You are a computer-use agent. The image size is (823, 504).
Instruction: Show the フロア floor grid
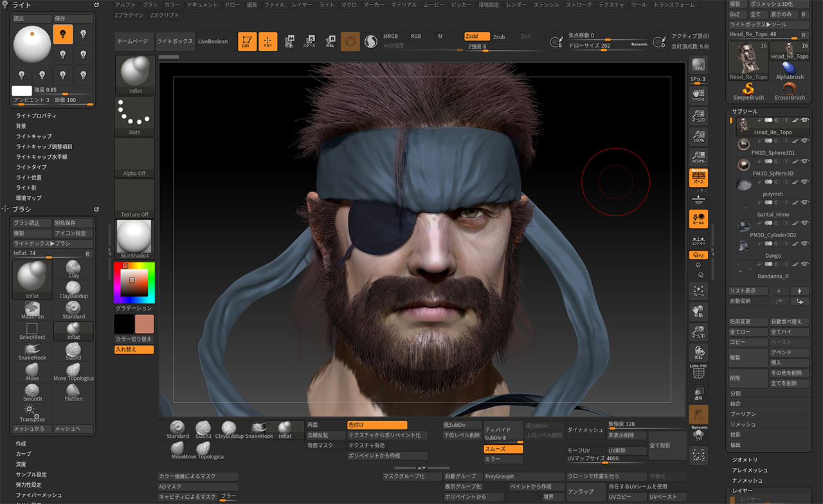(698, 197)
